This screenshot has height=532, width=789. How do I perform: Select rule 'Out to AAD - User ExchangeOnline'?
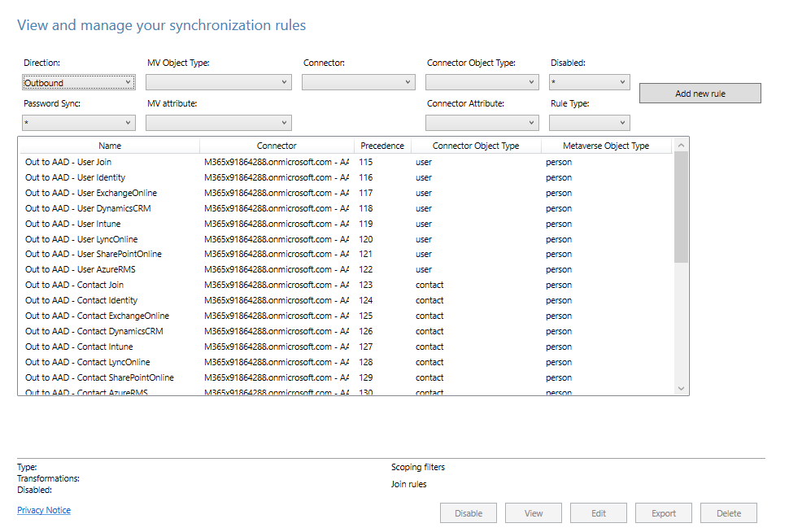346,193
